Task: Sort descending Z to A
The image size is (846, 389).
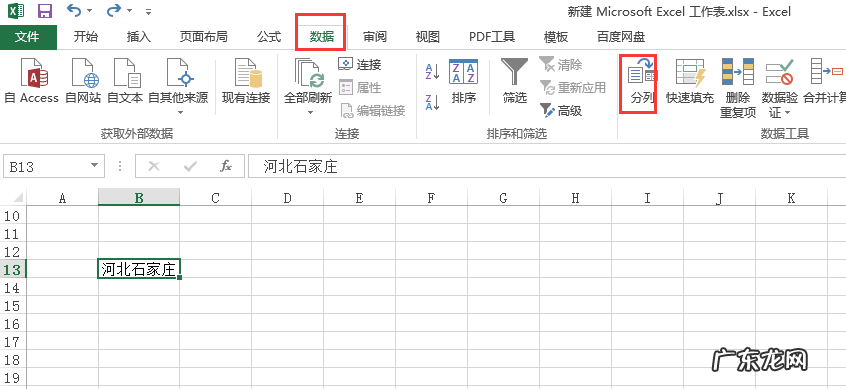Action: [x=433, y=102]
